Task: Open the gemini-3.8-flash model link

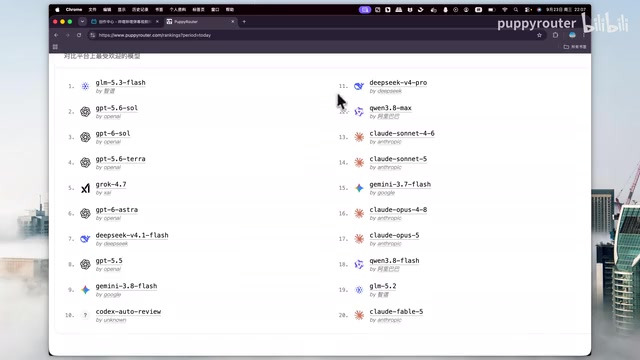Action: pos(126,286)
